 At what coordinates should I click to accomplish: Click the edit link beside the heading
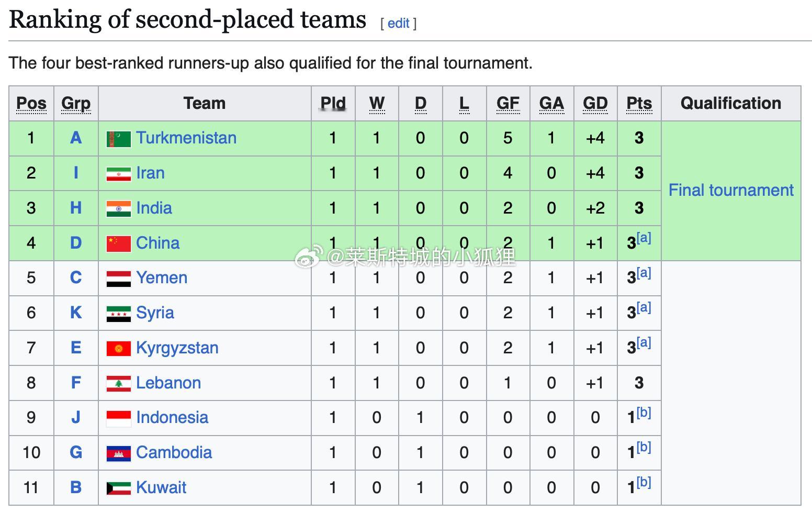point(399,23)
